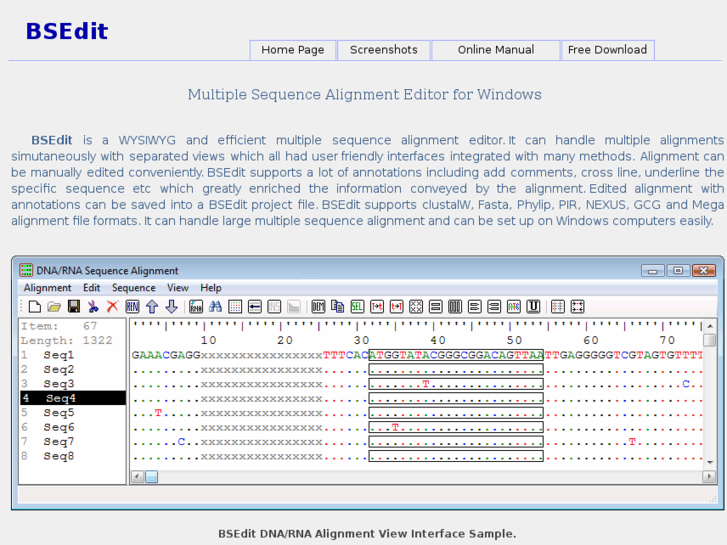The height and width of the screenshot is (545, 727).
Task: Select Seq5 in the sequence list
Action: pos(58,413)
